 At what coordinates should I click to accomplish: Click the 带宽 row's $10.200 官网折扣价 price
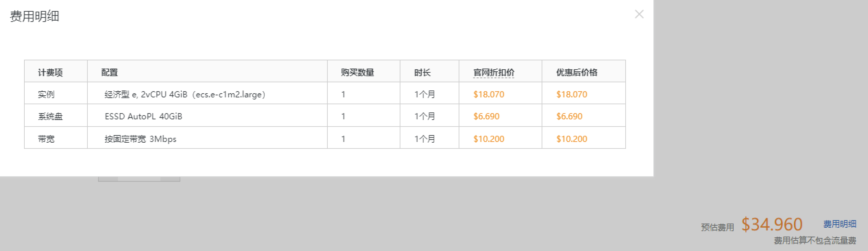[489, 139]
